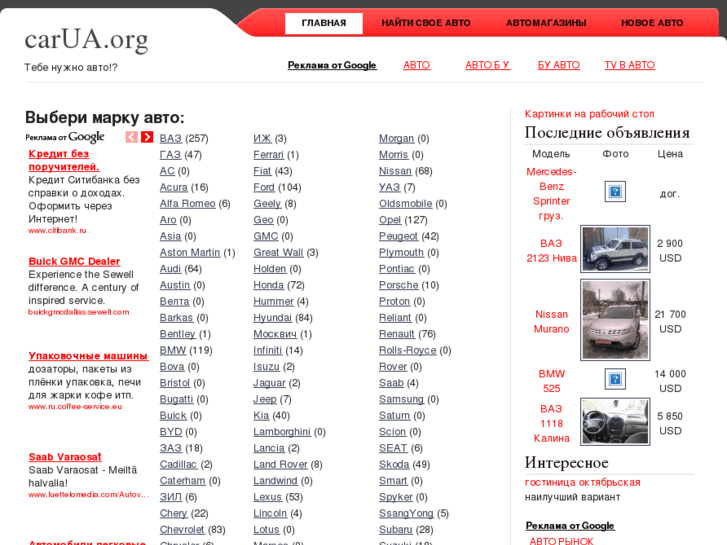Open the Mercedes-Benz Sprinter placeholder photo icon
727x545 pixels.
[x=615, y=192]
